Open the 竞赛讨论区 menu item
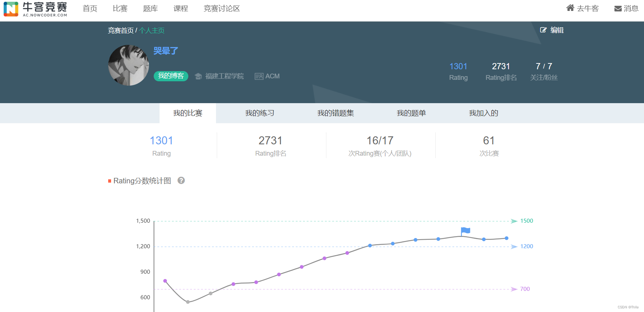Image resolution: width=644 pixels, height=312 pixels. click(x=222, y=9)
